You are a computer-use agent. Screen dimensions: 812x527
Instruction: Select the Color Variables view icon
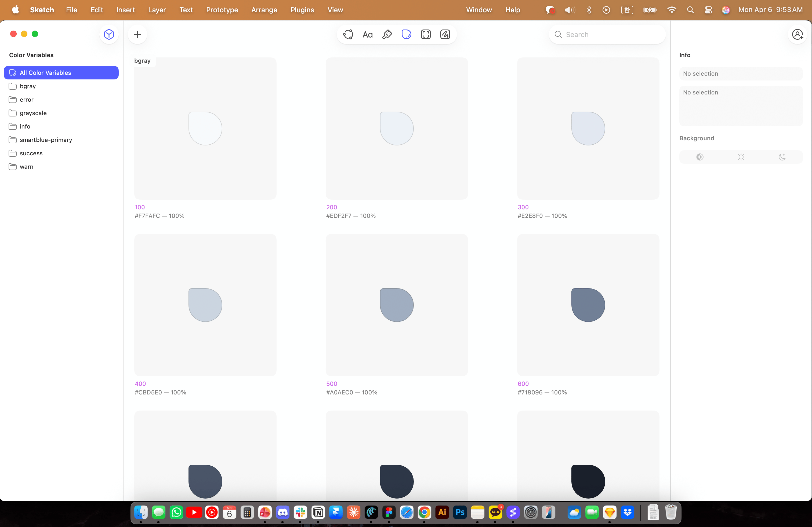pos(406,34)
